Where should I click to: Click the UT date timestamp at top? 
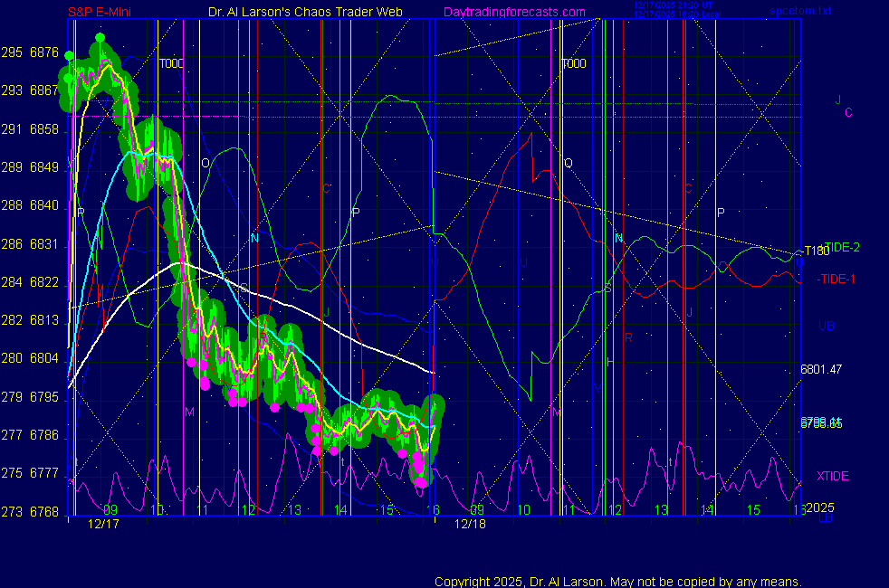tap(674, 6)
